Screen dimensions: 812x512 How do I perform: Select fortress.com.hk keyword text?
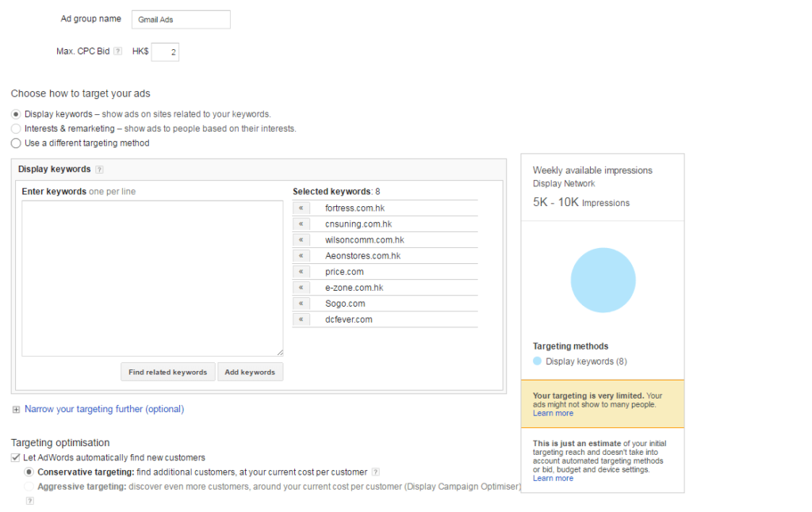[x=354, y=208]
